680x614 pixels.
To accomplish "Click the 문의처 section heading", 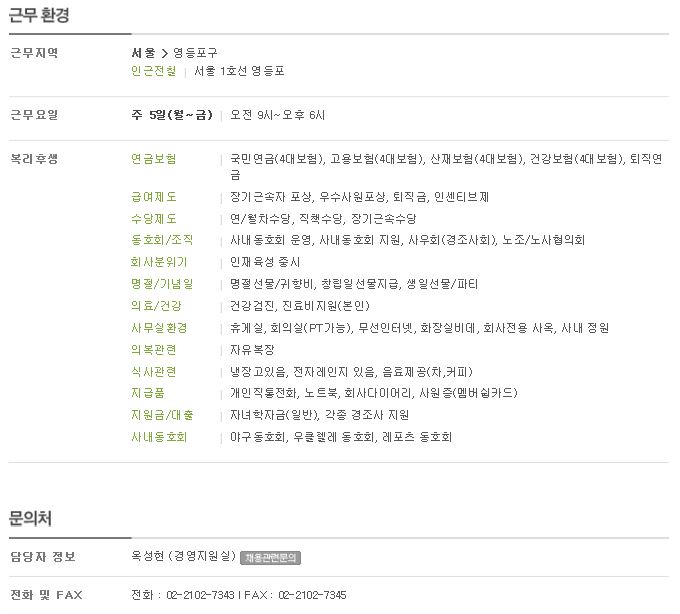I will pyautogui.click(x=30, y=518).
